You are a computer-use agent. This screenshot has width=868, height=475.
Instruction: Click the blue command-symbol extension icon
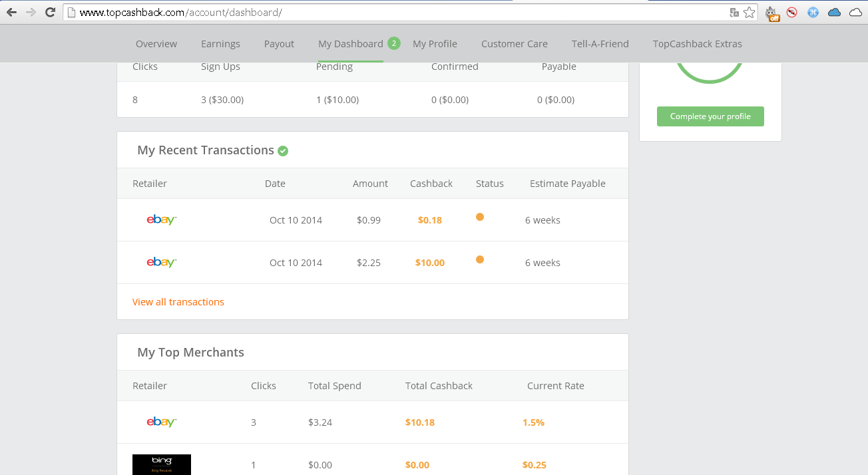(x=813, y=12)
